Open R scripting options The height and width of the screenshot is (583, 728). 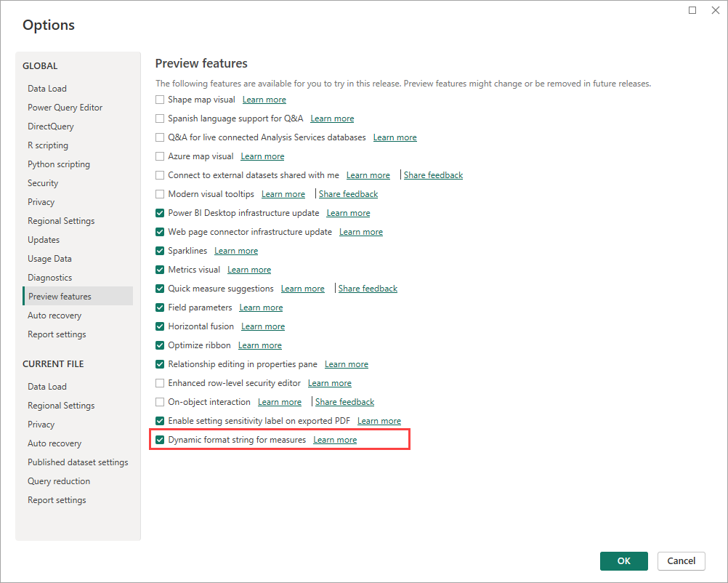tap(48, 145)
